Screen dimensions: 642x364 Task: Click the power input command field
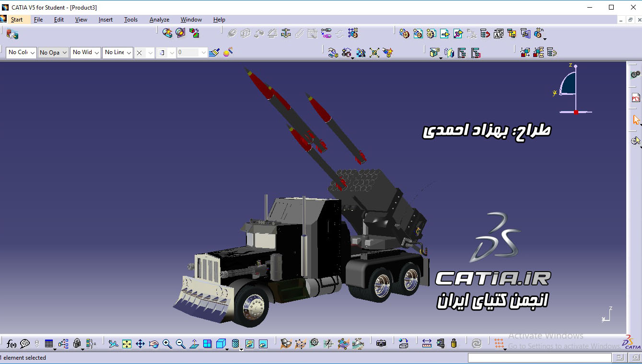539,358
